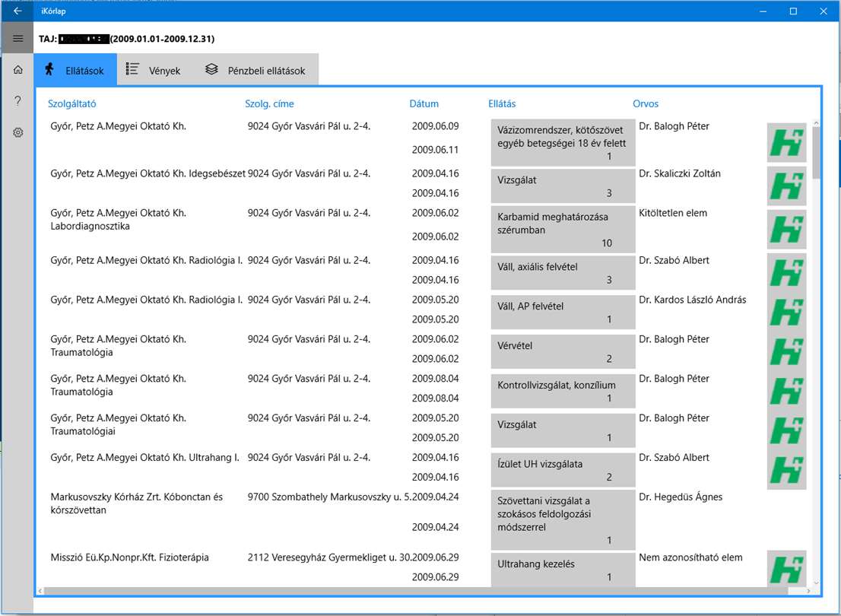
Task: Select the Kontrollvizsgálat, konzílium box
Action: [x=563, y=391]
